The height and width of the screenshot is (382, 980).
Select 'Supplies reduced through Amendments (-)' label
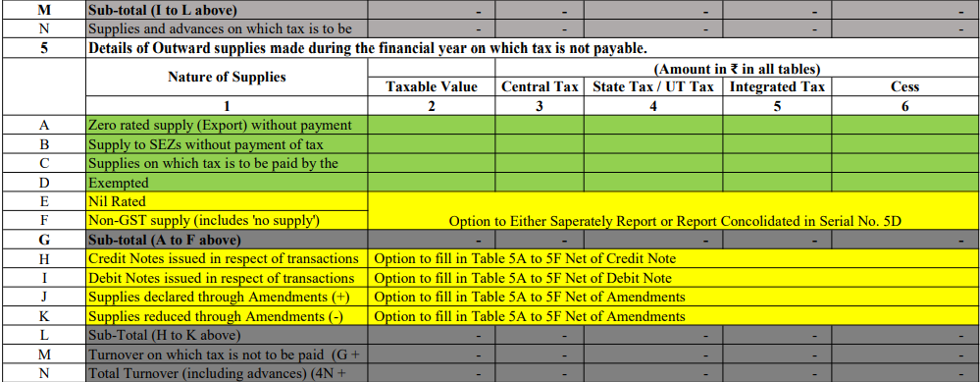point(216,316)
